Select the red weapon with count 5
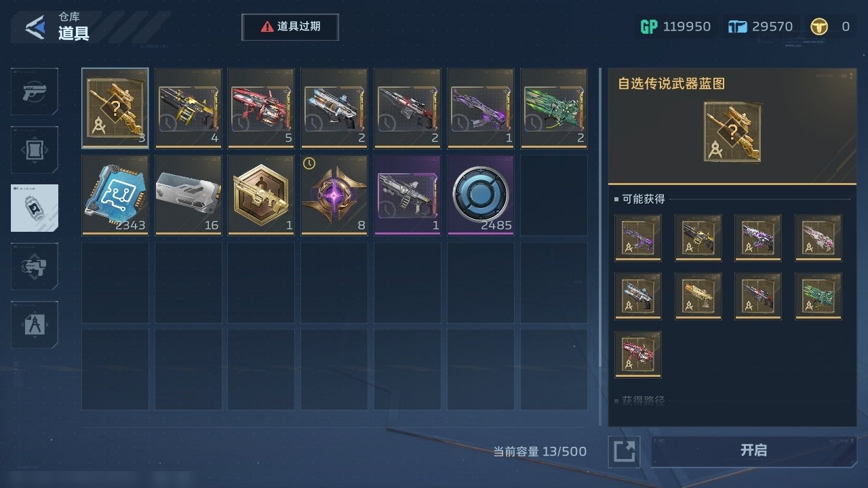Viewport: 868px width, 488px height. (x=261, y=108)
